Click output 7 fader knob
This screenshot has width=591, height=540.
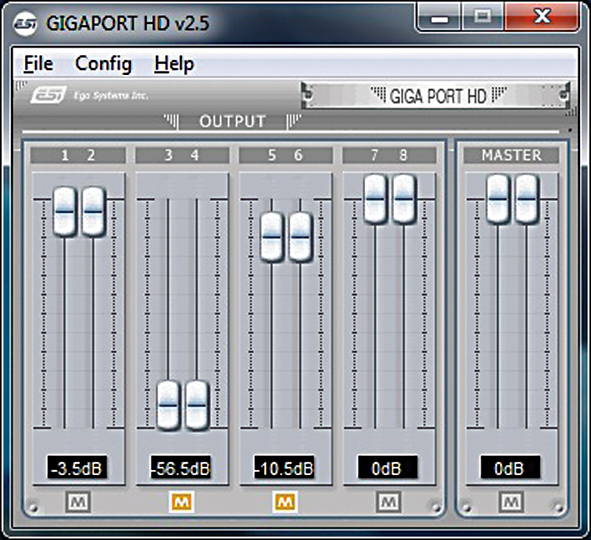[375, 199]
